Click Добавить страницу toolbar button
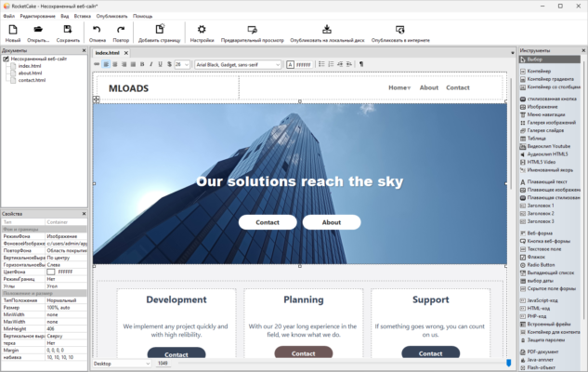 (160, 33)
